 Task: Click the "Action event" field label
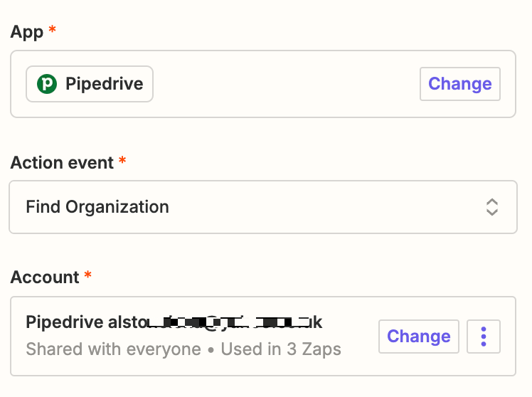click(x=62, y=162)
